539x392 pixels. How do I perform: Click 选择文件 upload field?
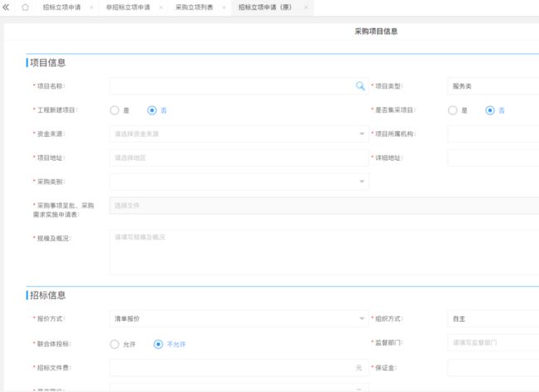click(324, 206)
